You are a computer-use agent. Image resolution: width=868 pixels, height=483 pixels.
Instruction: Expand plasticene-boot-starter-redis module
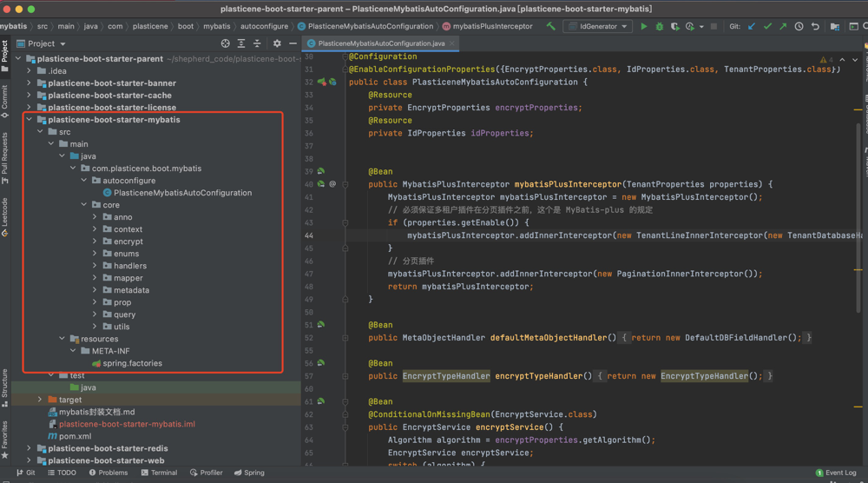point(29,448)
